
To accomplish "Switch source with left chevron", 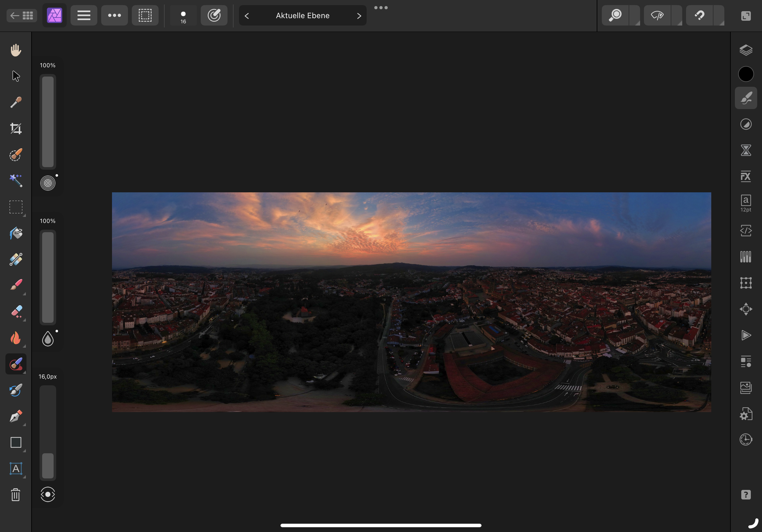I will (x=247, y=16).
